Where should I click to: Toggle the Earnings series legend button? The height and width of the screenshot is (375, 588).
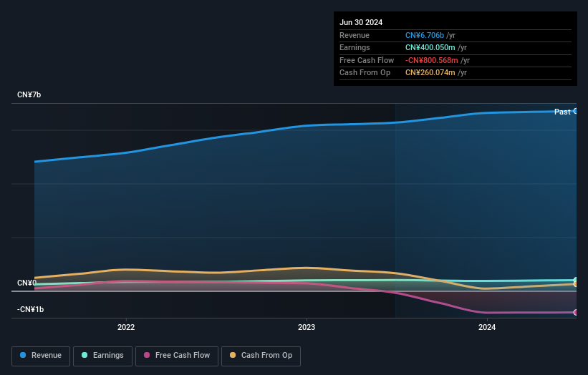tap(102, 356)
